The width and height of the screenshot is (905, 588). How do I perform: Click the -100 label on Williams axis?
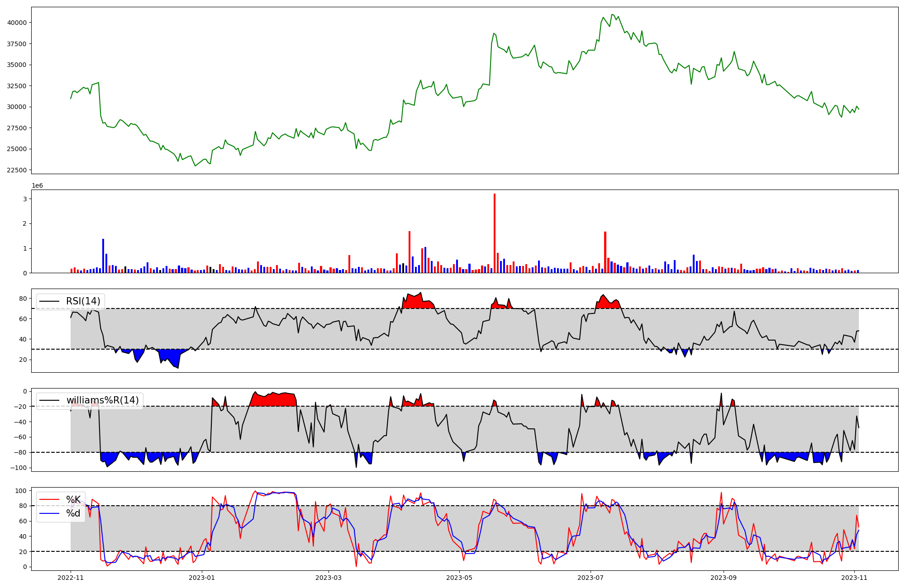[18, 468]
